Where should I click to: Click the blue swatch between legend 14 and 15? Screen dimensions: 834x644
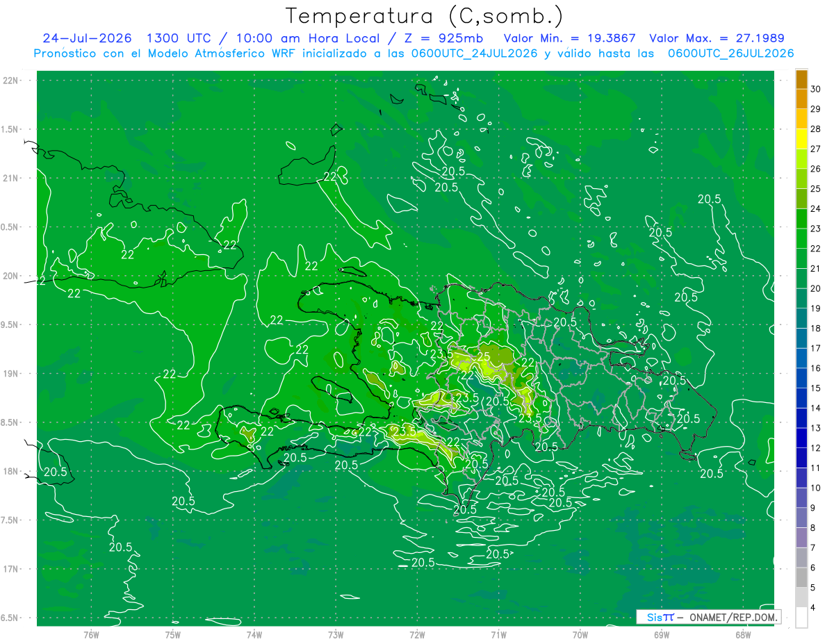802,398
